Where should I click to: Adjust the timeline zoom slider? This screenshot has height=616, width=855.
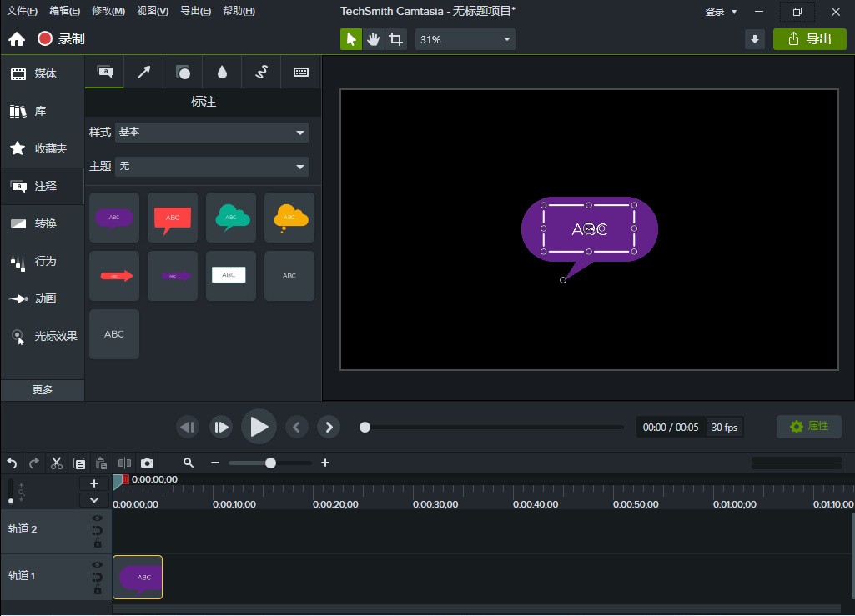(270, 463)
